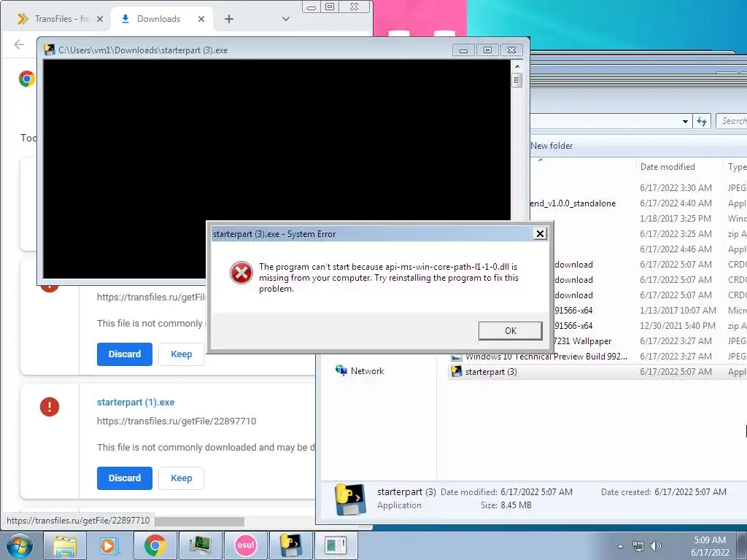Click the network tray icon

[x=638, y=546]
